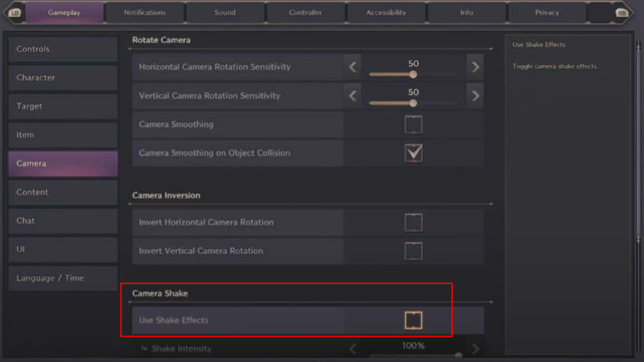The image size is (644, 362).
Task: Click the Horizontal Camera Rotation Sensitivity label
Action: pos(215,67)
